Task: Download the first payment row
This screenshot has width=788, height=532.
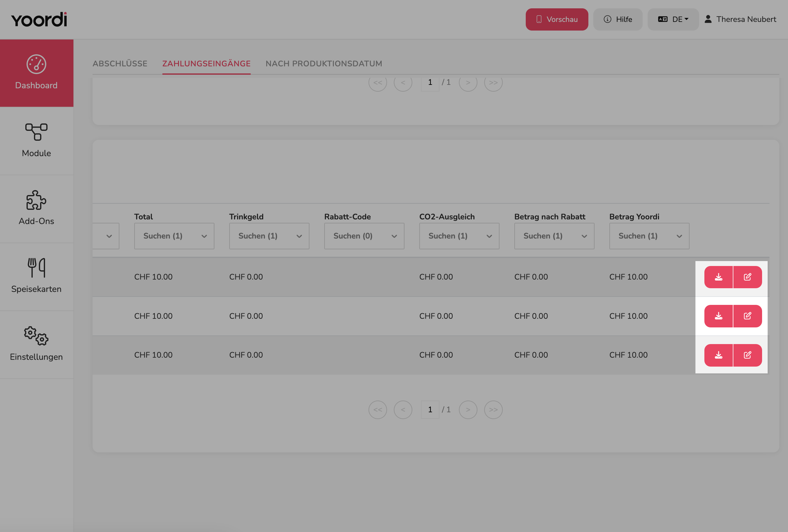Action: [718, 277]
